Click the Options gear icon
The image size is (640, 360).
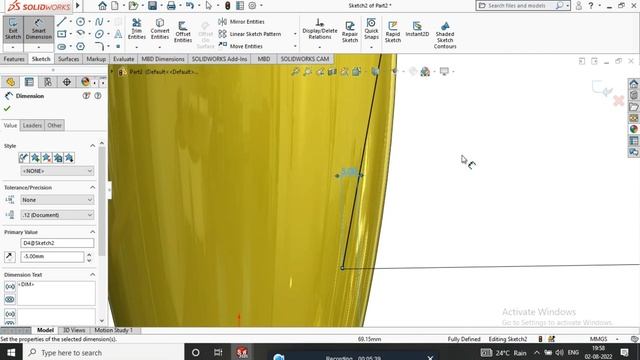252,6
